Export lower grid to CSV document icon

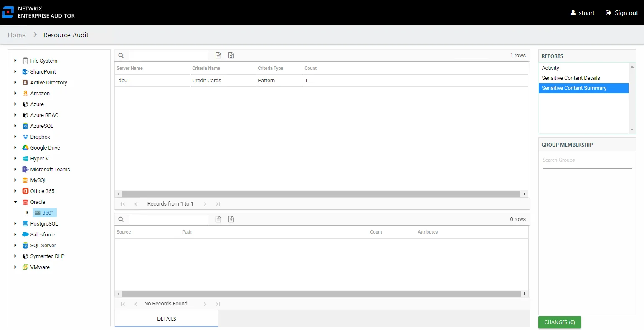click(x=218, y=219)
